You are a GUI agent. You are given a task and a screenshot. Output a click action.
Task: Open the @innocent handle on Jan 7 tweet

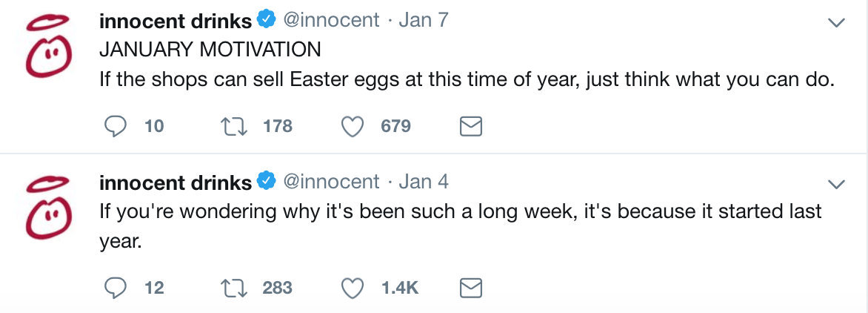tap(332, 21)
